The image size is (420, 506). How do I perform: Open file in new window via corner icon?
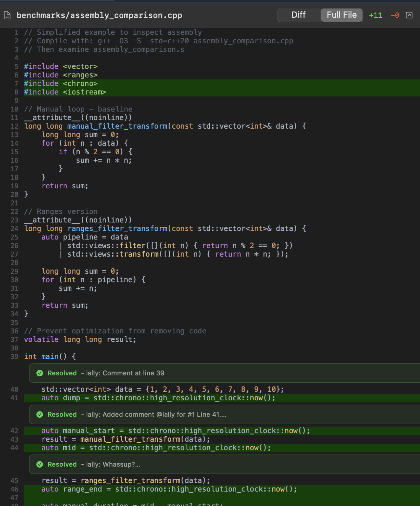coord(409,15)
